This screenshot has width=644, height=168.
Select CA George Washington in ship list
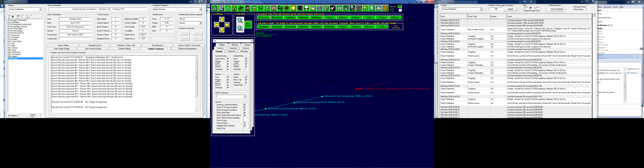(x=25, y=20)
